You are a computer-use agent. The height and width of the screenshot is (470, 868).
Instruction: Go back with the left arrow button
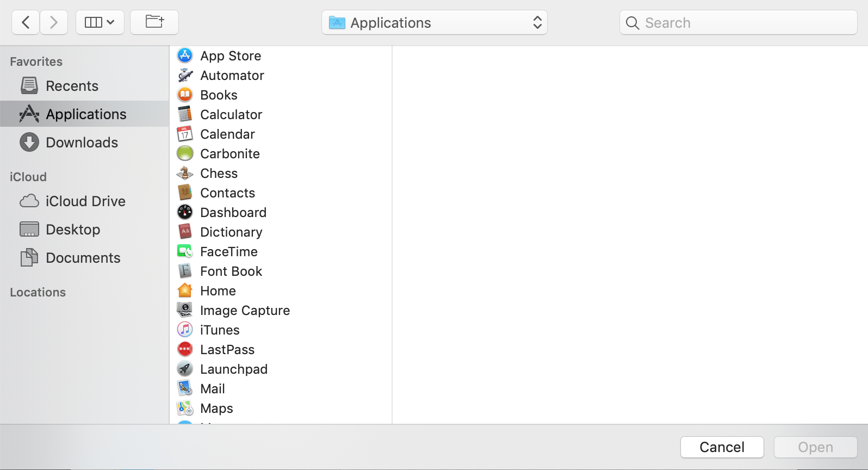pyautogui.click(x=26, y=22)
